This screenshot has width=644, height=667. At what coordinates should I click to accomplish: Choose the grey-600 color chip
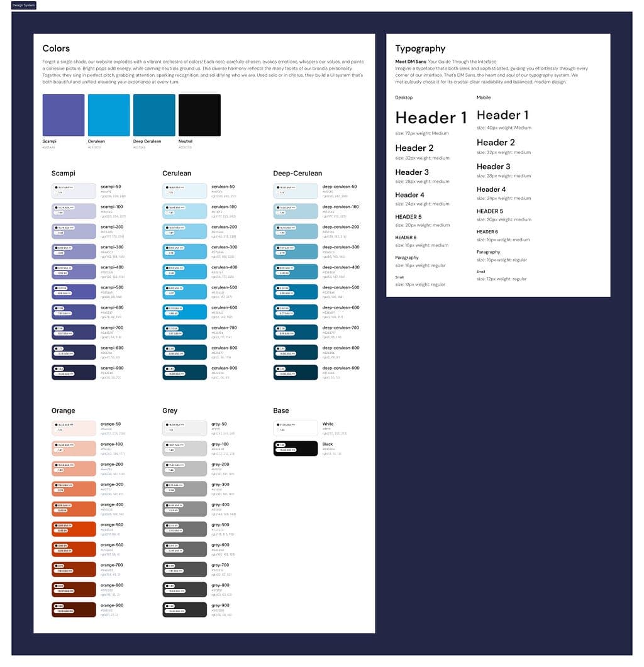click(185, 549)
